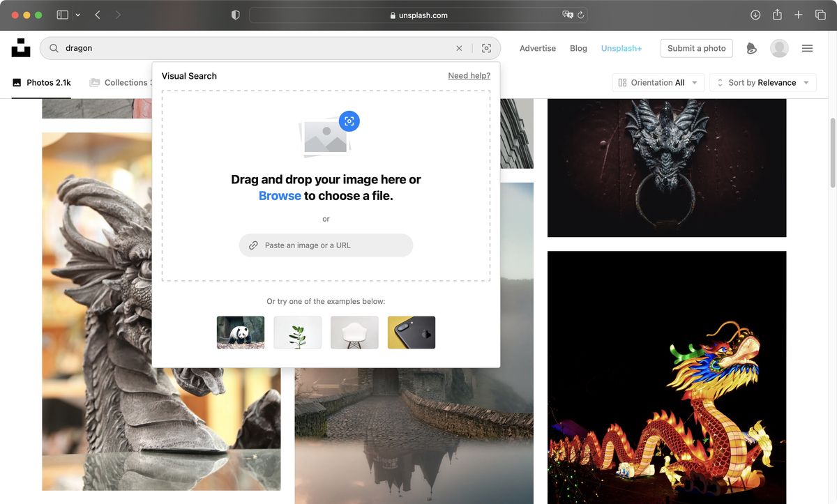Open visual search from the search bar camera icon
Image resolution: width=837 pixels, height=504 pixels.
[x=486, y=48]
